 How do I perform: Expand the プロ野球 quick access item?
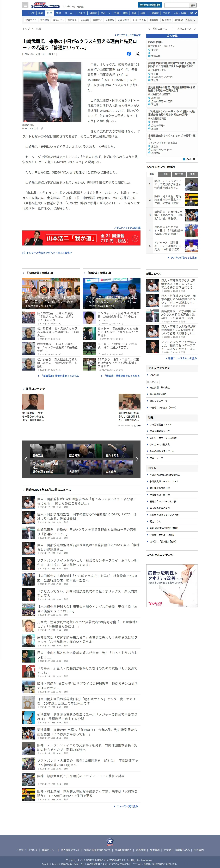point(172,375)
